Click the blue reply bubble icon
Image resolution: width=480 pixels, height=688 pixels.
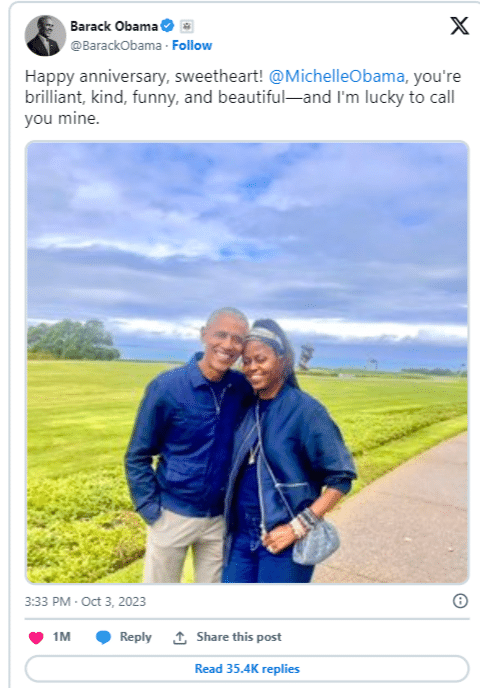click(103, 637)
